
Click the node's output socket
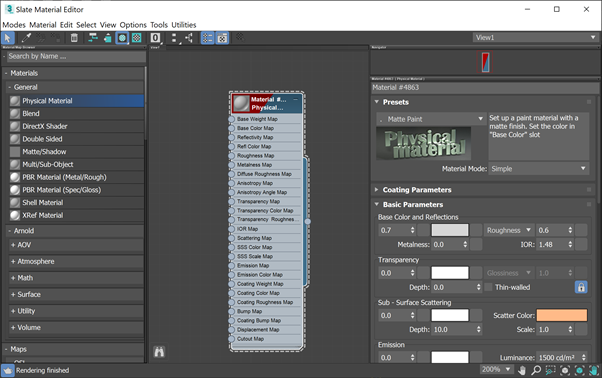tap(308, 221)
